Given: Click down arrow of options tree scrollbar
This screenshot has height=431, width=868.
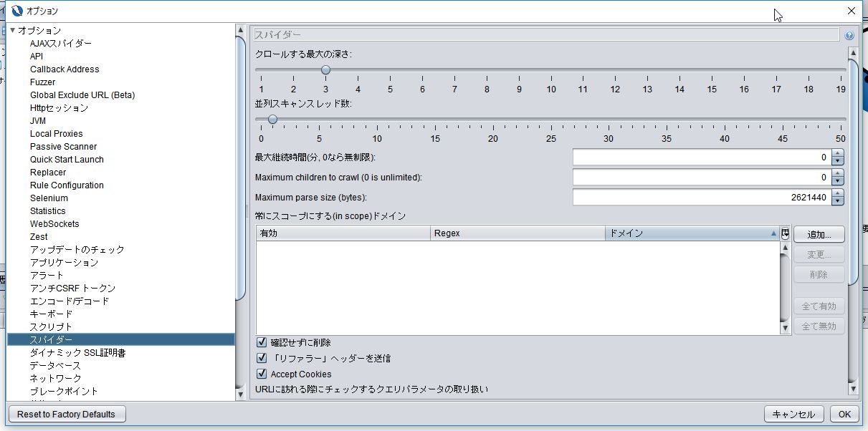Looking at the screenshot, I should point(241,394).
